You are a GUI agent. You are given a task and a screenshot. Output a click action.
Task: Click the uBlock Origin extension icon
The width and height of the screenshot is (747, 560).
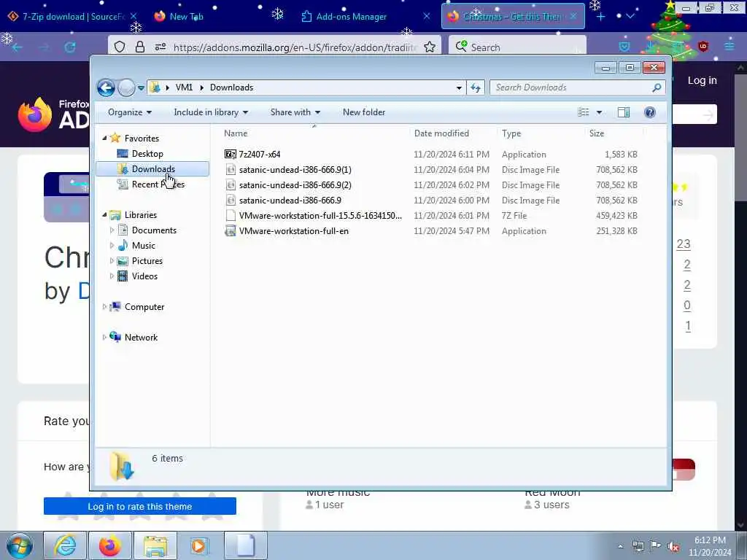[703, 46]
